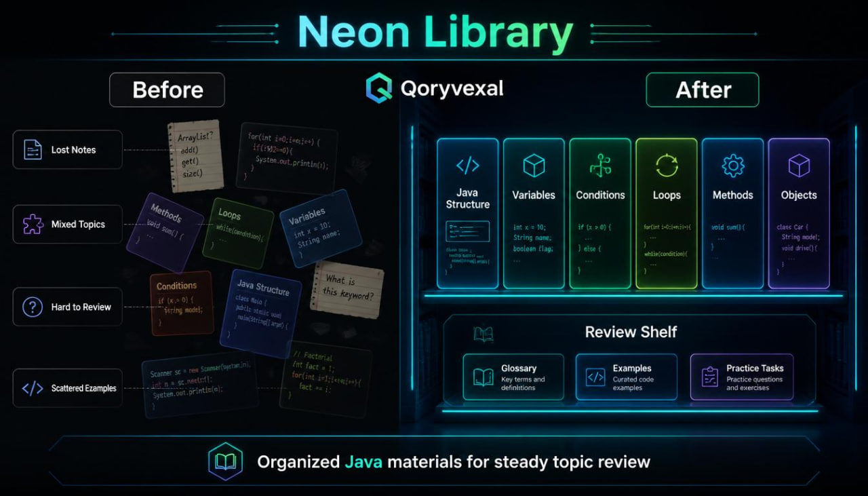This screenshot has height=496, width=868.
Task: Click the Mixed Topics puzzle icon
Action: click(x=33, y=224)
